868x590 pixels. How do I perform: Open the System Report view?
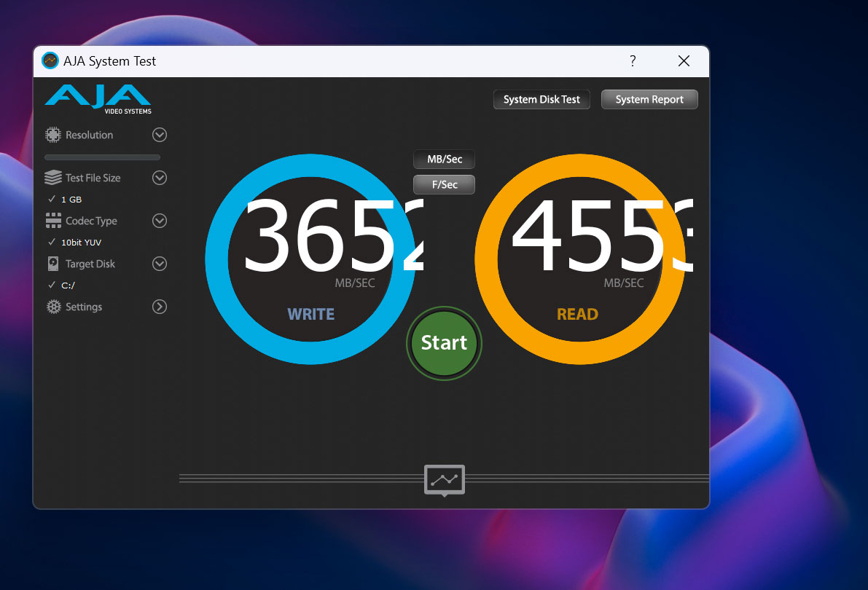649,100
